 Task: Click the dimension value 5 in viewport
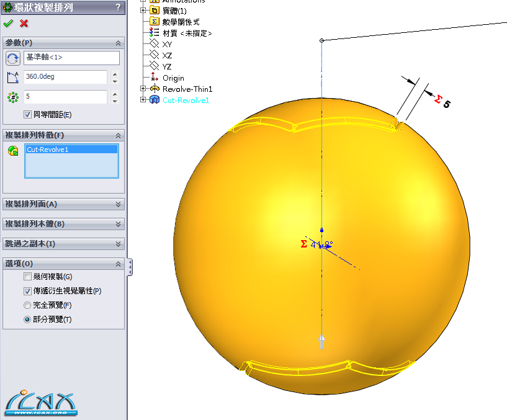pyautogui.click(x=447, y=104)
